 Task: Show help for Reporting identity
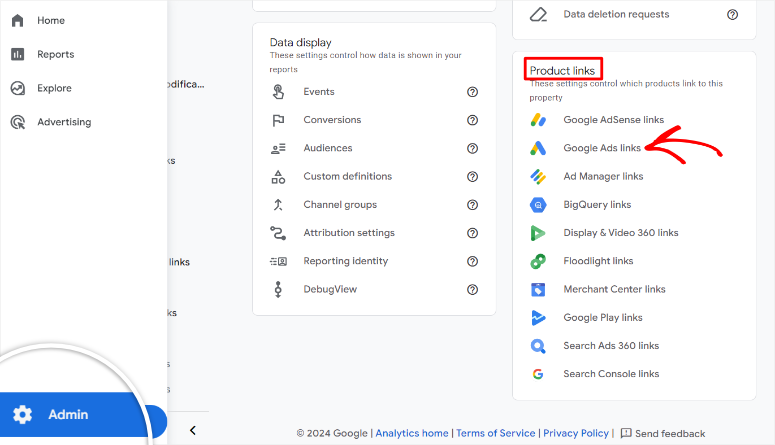473,261
